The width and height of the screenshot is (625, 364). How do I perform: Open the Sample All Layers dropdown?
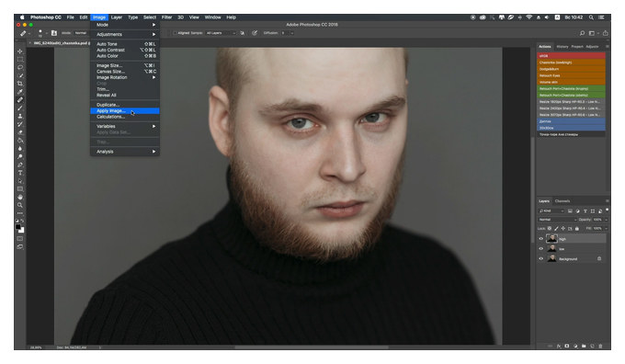tap(221, 33)
